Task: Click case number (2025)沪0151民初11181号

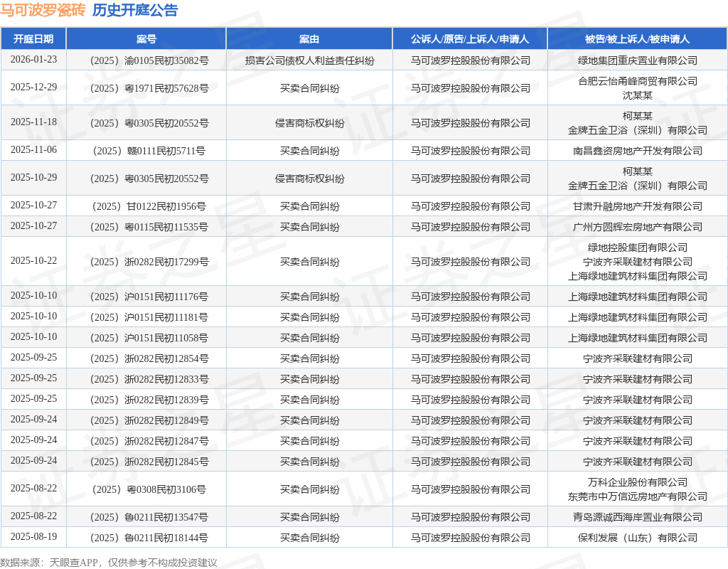Action: (149, 317)
